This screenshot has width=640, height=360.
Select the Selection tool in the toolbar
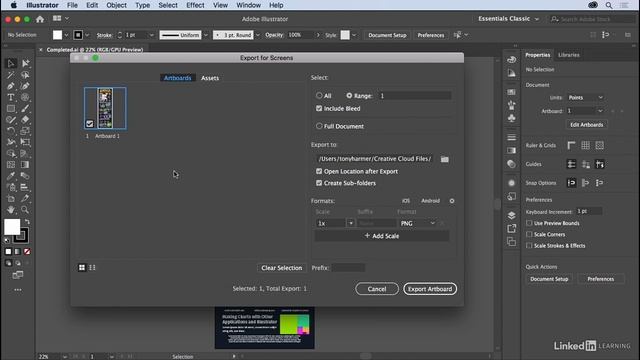11,63
